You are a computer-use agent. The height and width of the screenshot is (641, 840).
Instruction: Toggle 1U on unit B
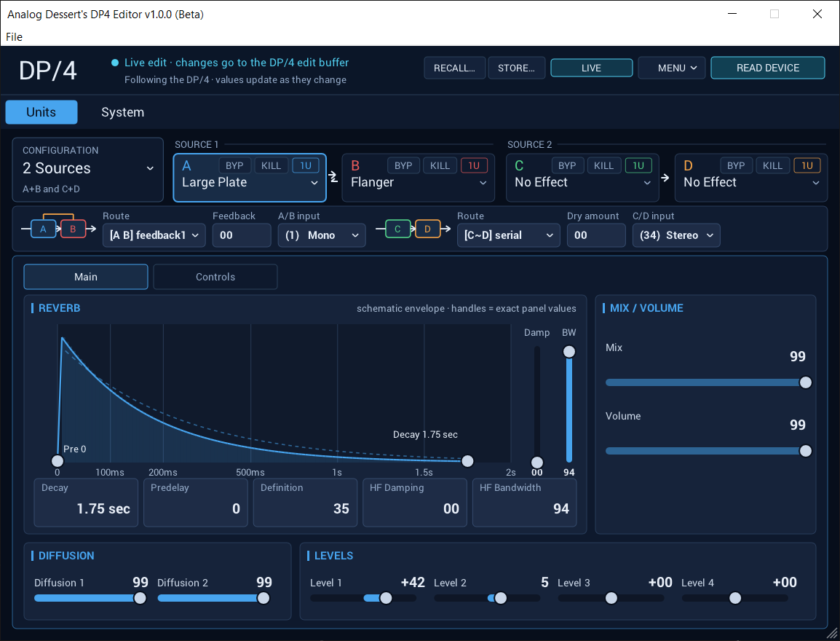click(474, 165)
